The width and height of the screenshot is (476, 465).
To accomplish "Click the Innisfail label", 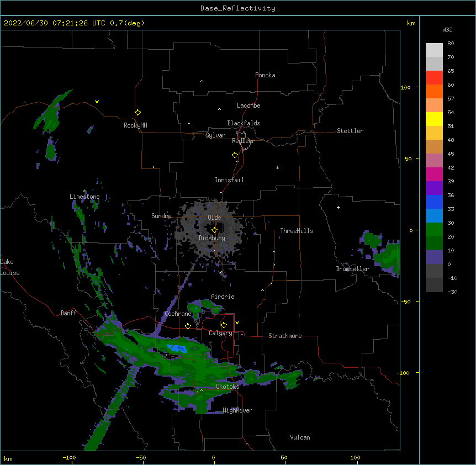I will [x=229, y=180].
